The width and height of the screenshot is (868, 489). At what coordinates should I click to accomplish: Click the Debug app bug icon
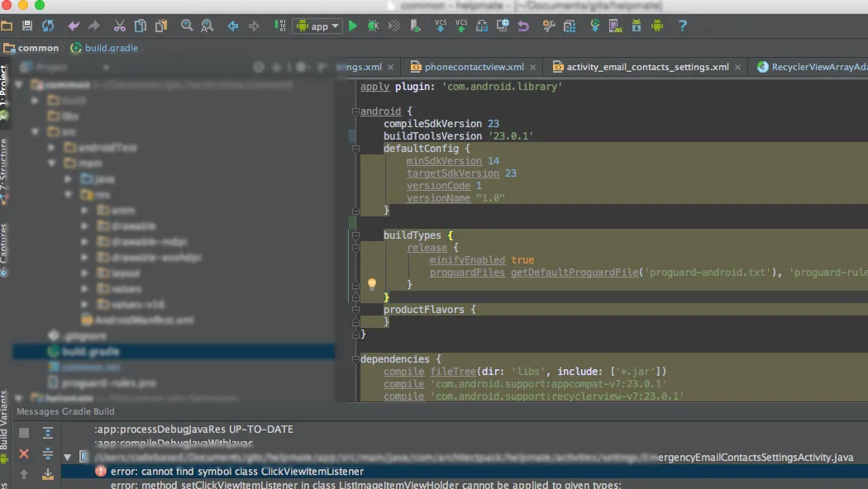tap(373, 26)
